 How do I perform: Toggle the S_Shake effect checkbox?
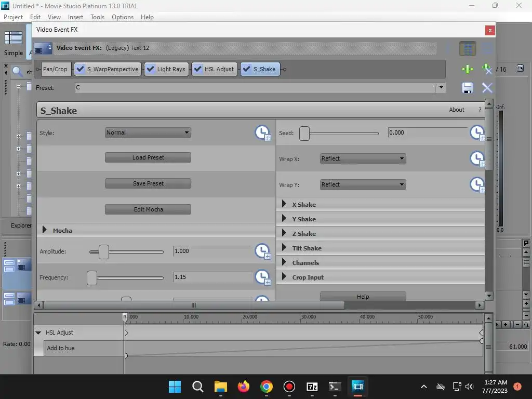247,69
